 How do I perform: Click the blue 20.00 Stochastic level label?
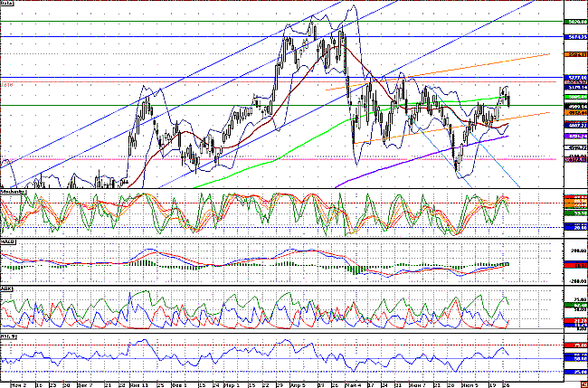(575, 227)
